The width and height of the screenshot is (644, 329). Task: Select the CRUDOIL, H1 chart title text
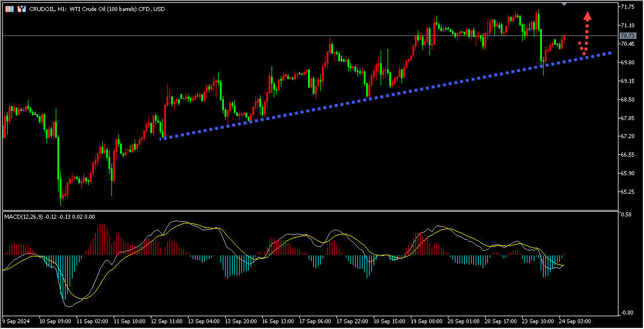point(97,9)
